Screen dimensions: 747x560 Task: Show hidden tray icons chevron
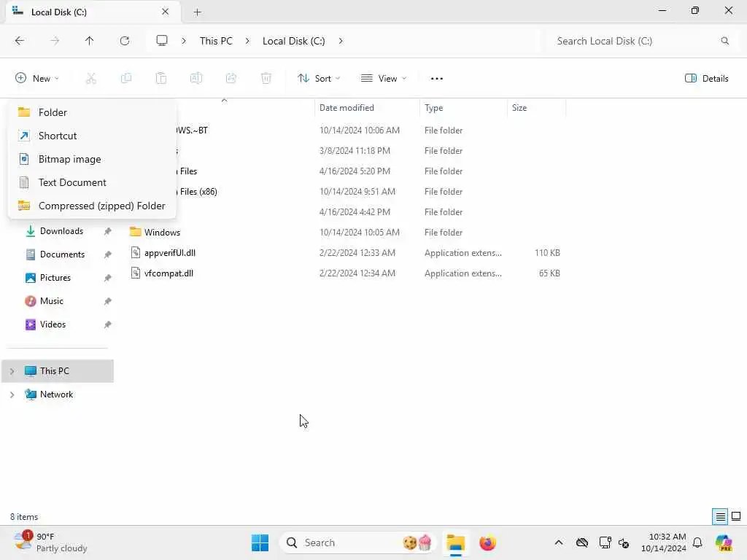pos(559,542)
